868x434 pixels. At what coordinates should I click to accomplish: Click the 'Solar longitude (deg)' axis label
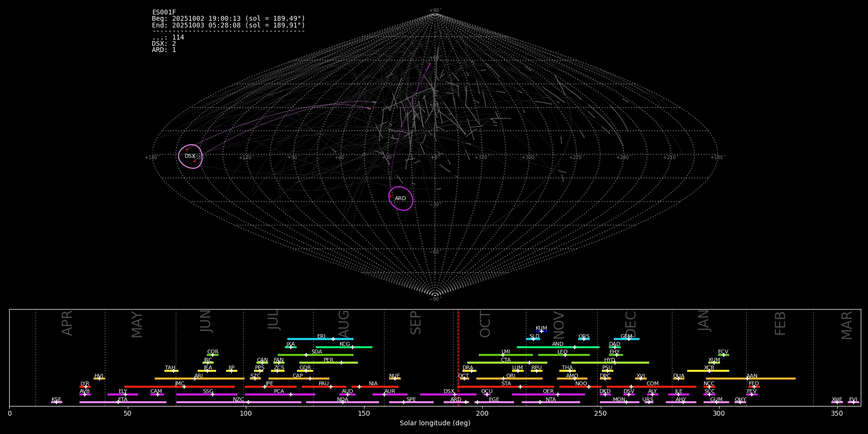click(x=435, y=423)
